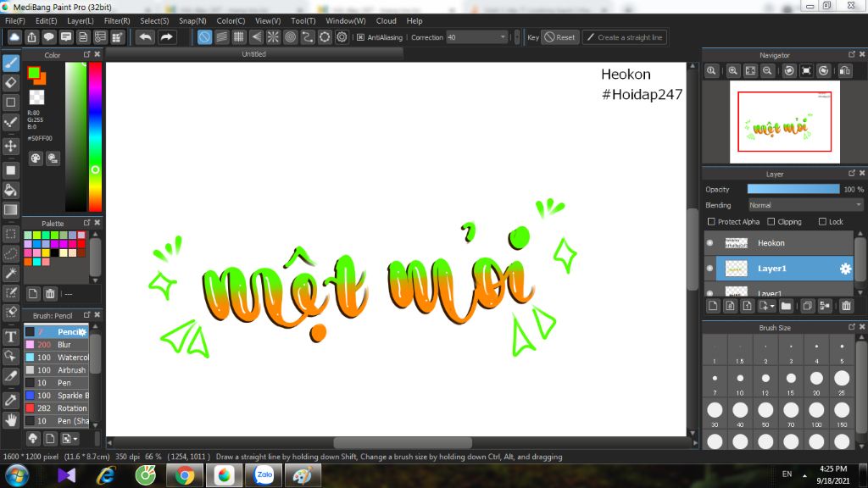The image size is (868, 488).
Task: Select the Watercolor brush
Action: [x=57, y=358]
